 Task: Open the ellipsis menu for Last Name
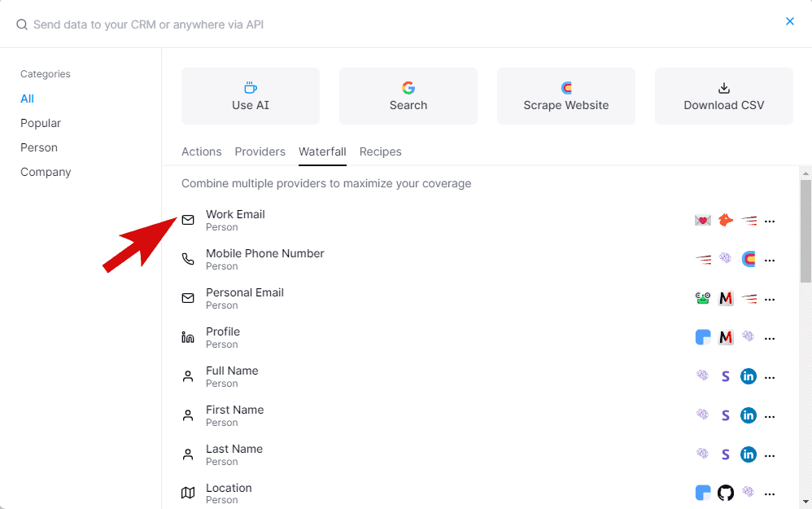[x=770, y=455]
